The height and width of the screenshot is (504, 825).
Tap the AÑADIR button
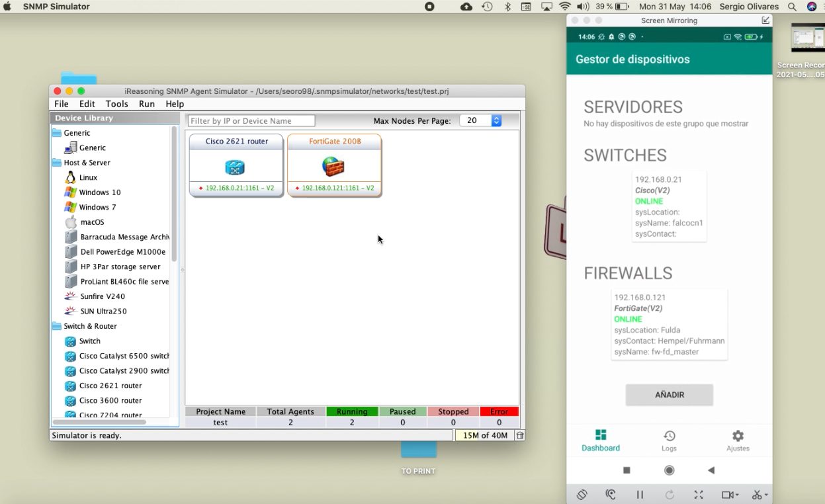point(670,395)
